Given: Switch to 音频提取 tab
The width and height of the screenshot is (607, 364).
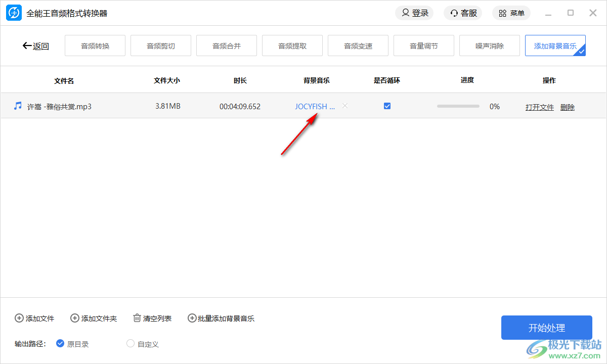Looking at the screenshot, I should (x=292, y=45).
